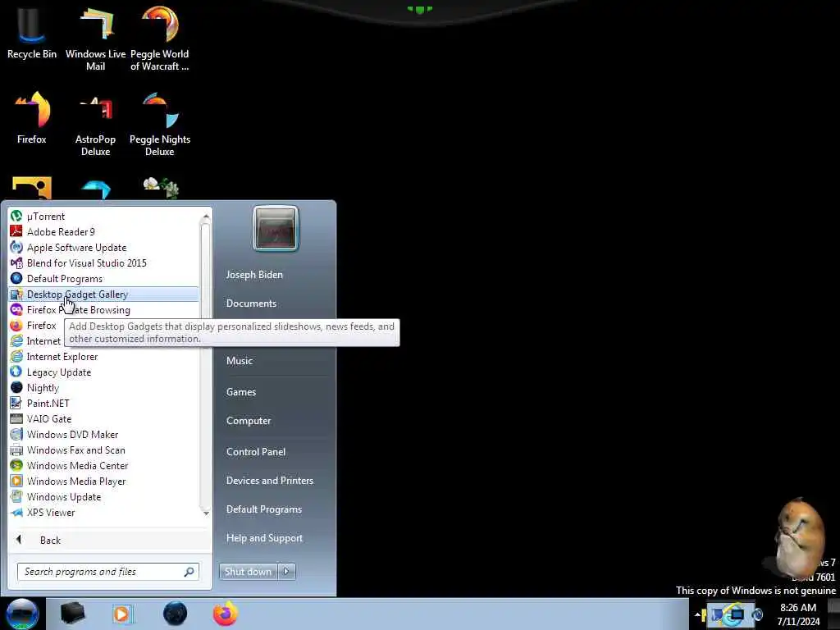Click the Shut down button
Image resolution: width=840 pixels, height=630 pixels.
249,572
